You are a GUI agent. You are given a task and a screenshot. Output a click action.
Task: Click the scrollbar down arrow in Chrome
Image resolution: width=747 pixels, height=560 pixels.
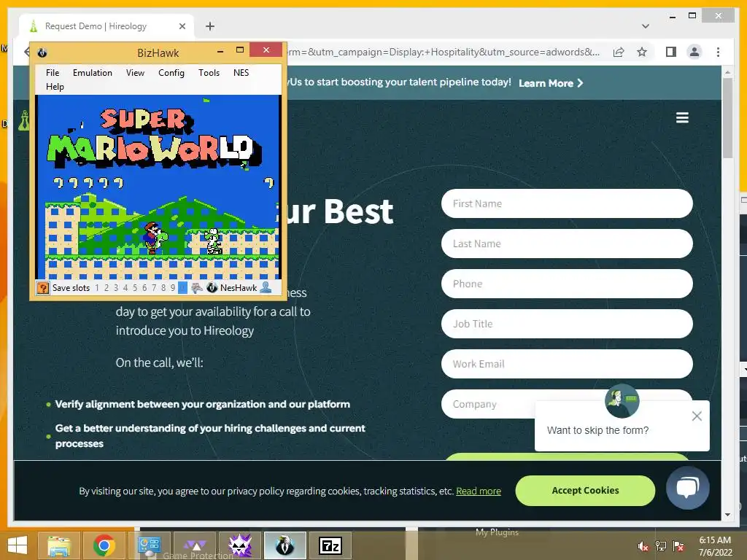(727, 515)
